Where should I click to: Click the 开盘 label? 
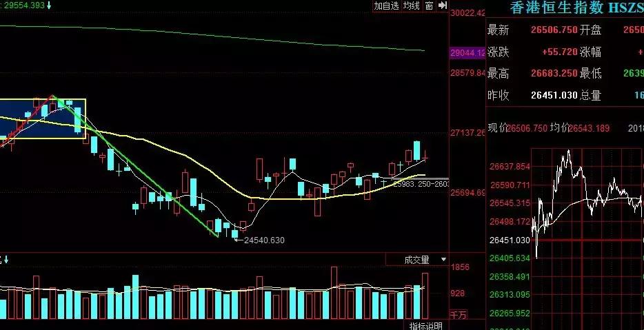coord(591,30)
